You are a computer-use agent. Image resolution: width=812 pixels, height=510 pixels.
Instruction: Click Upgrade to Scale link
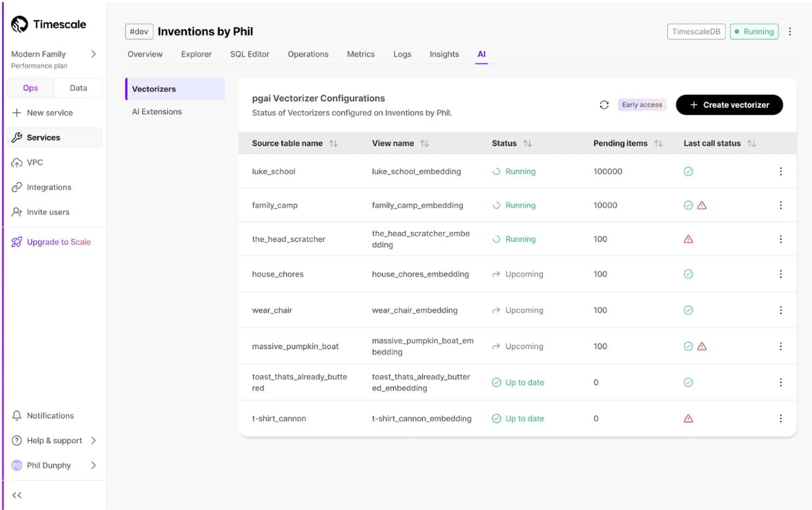click(59, 242)
